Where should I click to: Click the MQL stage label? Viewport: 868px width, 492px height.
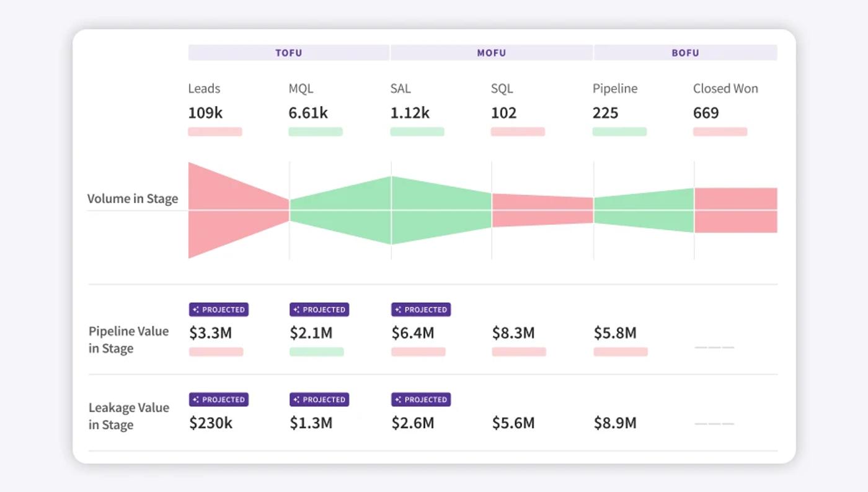[301, 89]
